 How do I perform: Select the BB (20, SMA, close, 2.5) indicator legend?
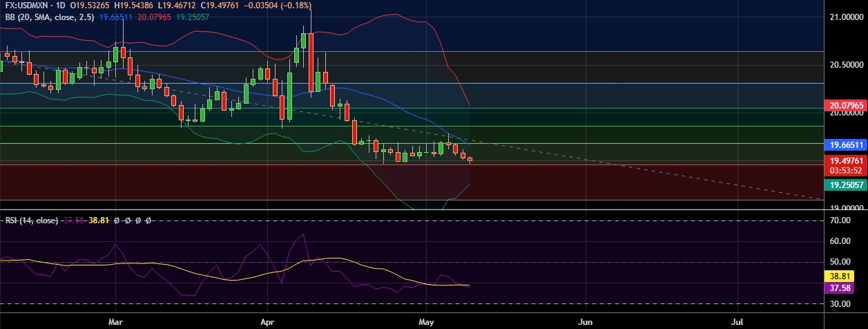(50, 17)
